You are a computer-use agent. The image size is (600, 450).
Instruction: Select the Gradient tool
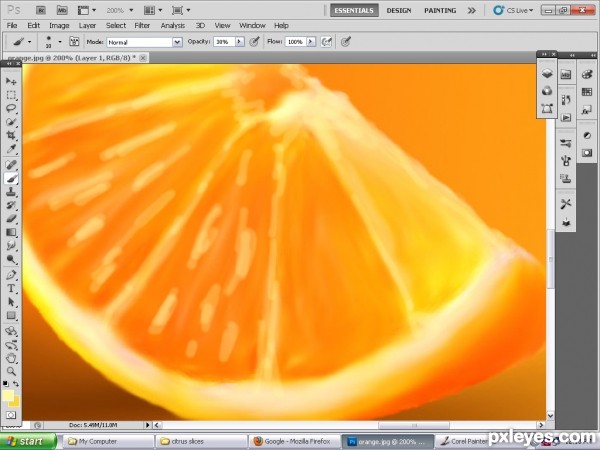click(x=11, y=232)
